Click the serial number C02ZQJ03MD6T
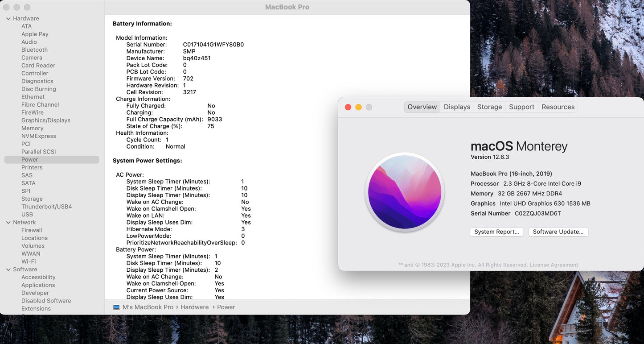 [x=538, y=213]
